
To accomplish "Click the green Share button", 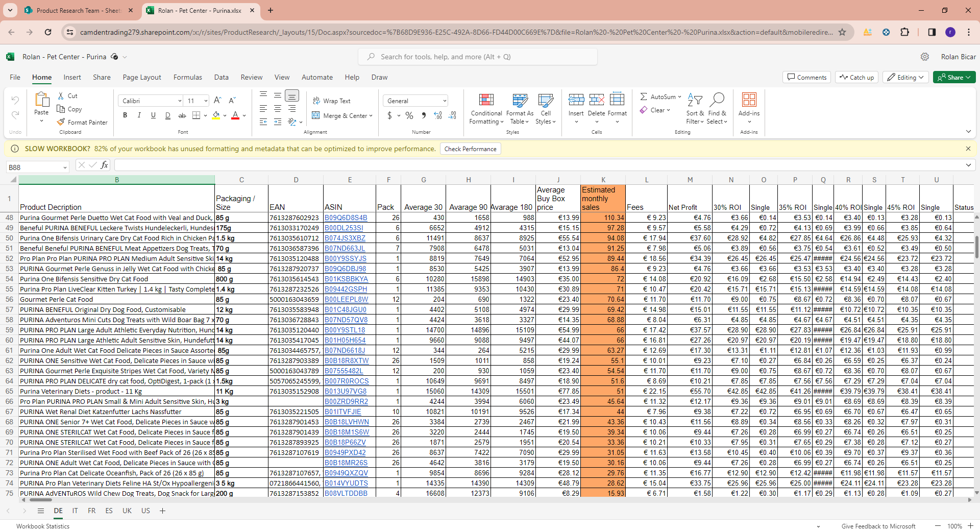I will (954, 77).
